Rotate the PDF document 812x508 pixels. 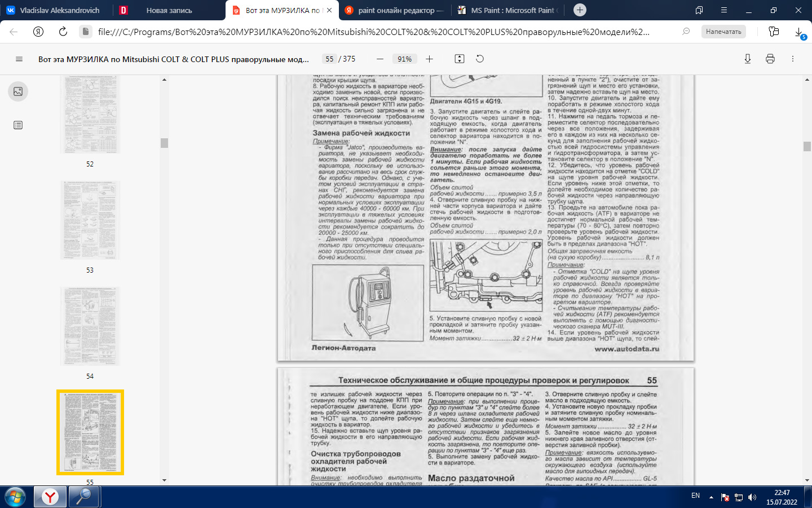(x=480, y=59)
